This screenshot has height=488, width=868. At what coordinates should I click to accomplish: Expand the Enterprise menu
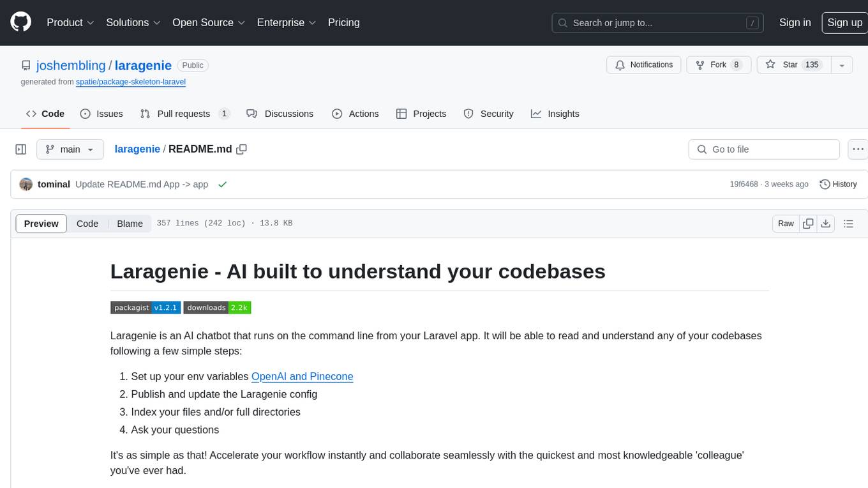coord(287,22)
